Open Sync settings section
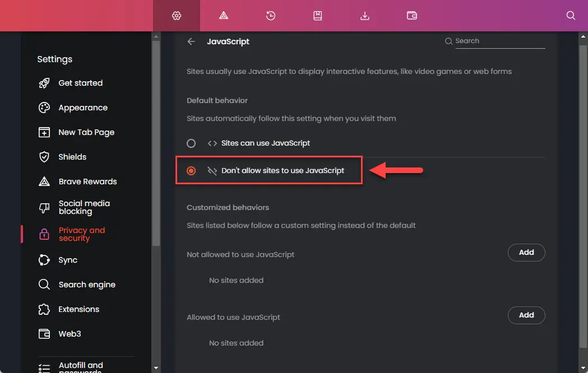The height and width of the screenshot is (373, 588). point(68,260)
